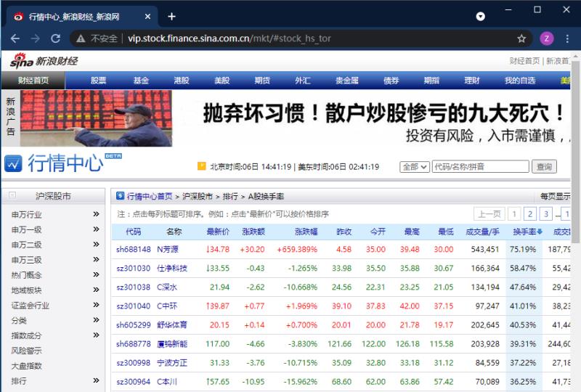This screenshot has height=392, width=581.
Task: Click the stock code search field
Action: pos(480,167)
